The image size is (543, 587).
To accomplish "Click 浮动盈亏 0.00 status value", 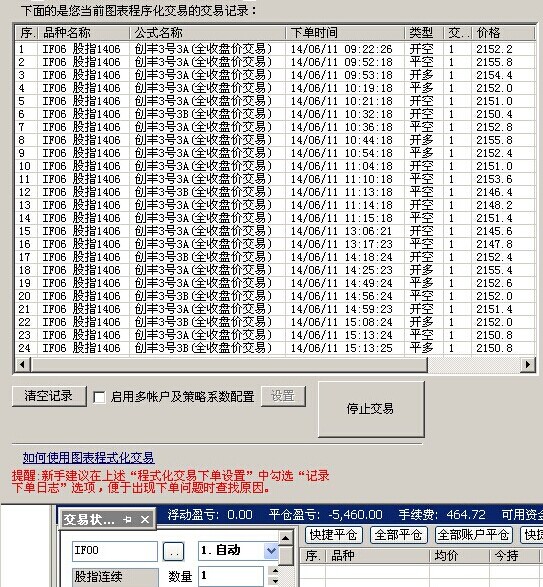I will [240, 515].
